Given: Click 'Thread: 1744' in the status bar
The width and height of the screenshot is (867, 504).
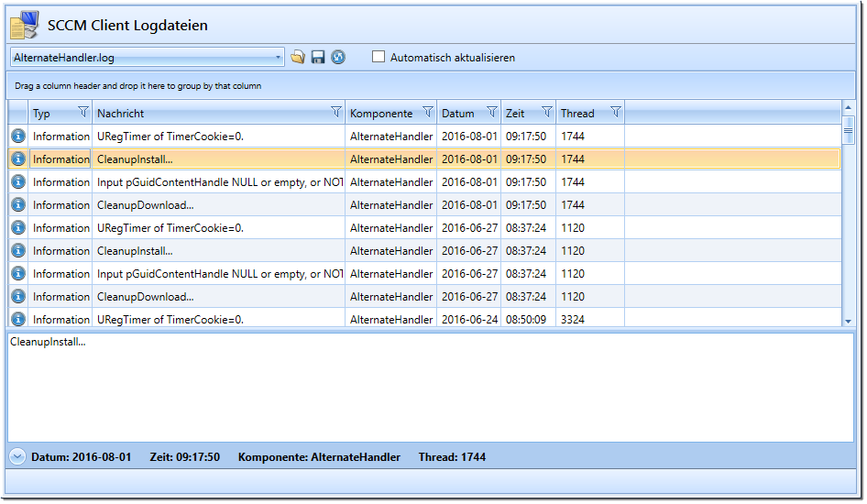Looking at the screenshot, I should pos(453,457).
